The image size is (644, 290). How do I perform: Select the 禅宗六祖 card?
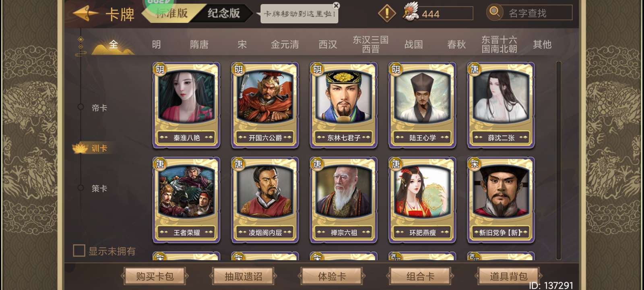(343, 200)
